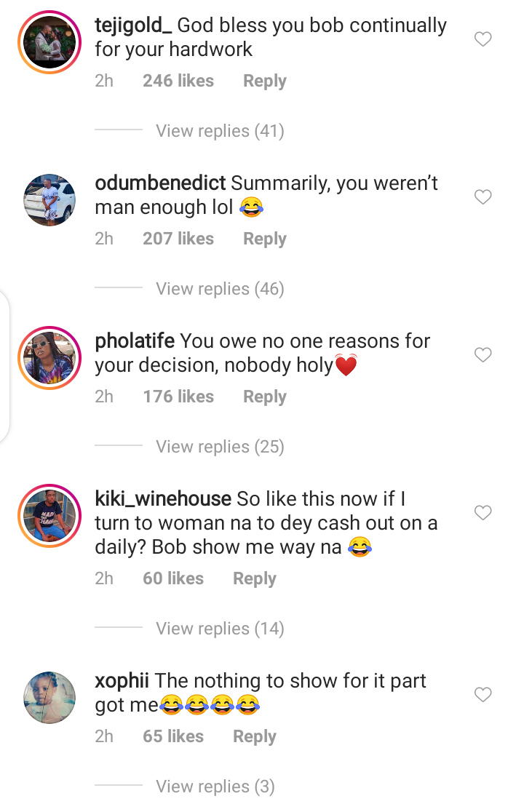
Task: View the 14 replies to kiki_winehouse
Action: 220,629
